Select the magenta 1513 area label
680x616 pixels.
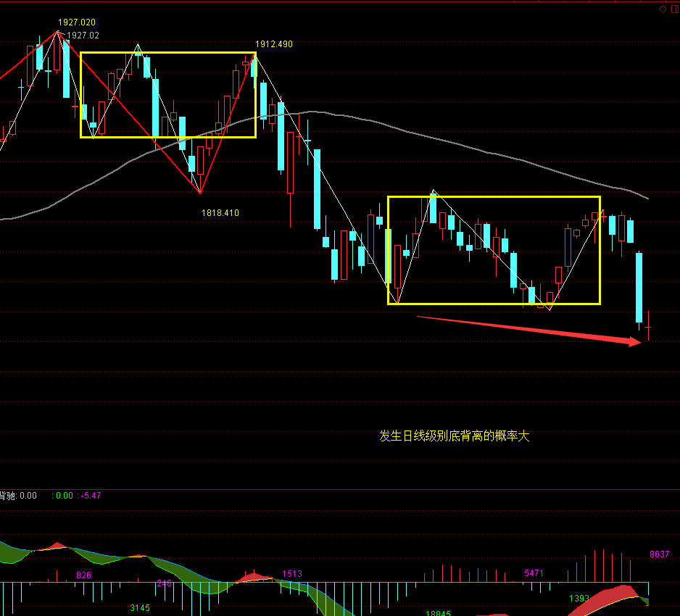292,574
